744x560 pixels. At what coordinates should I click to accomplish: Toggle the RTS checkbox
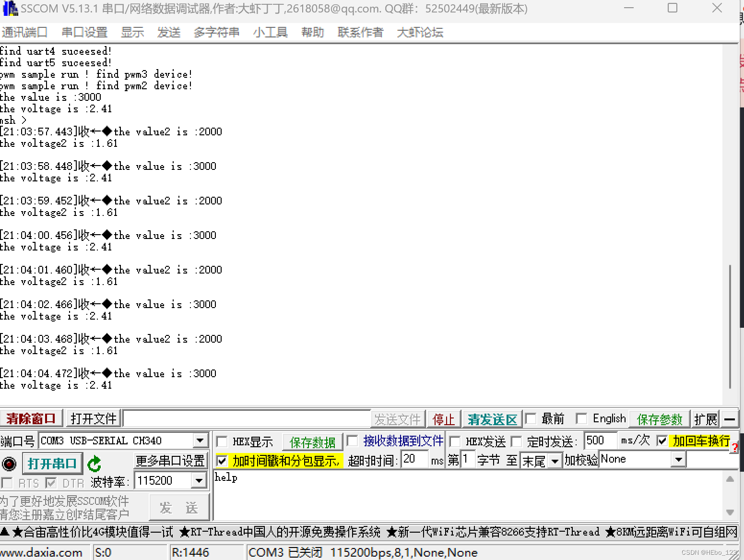coord(7,483)
